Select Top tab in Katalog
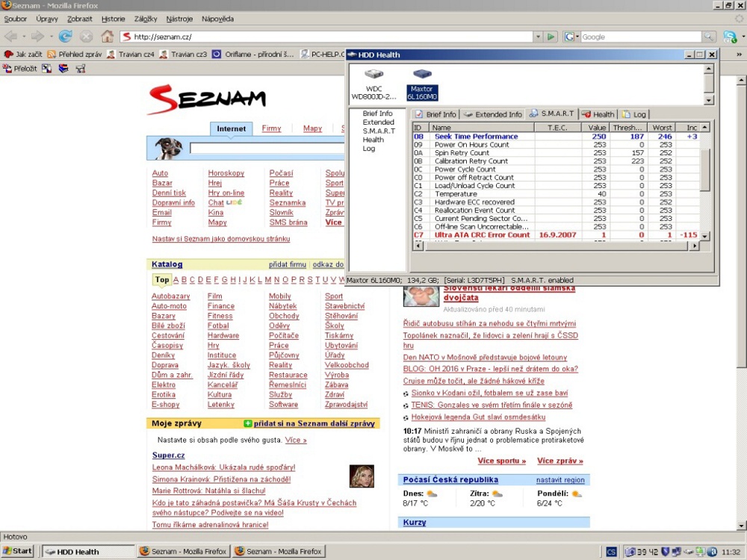This screenshot has height=560, width=747. point(162,280)
